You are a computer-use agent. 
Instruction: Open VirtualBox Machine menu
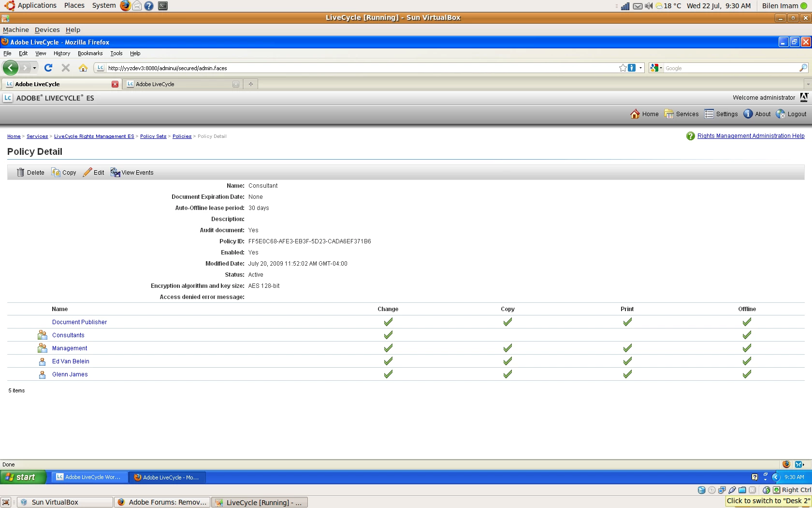point(16,30)
